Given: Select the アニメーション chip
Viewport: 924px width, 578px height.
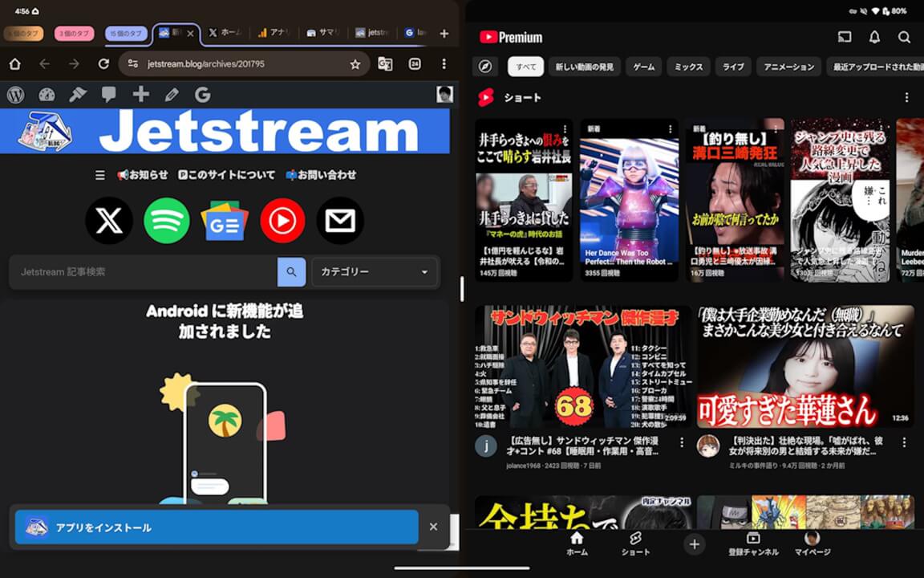Looking at the screenshot, I should 788,67.
